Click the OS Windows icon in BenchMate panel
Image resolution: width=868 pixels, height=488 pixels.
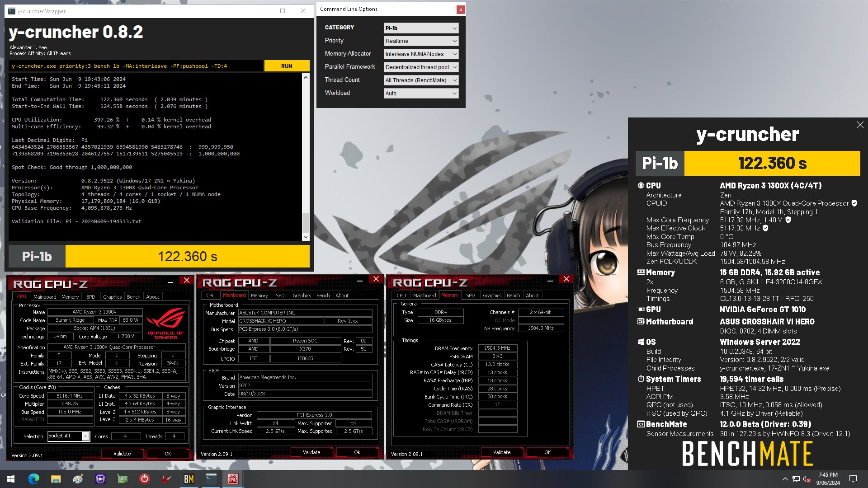[x=641, y=342]
